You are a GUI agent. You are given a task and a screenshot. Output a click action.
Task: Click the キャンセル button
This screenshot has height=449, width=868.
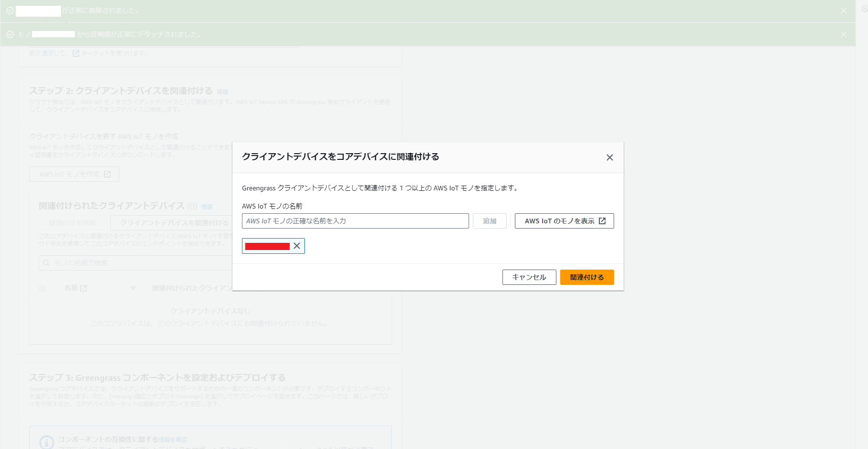(529, 277)
